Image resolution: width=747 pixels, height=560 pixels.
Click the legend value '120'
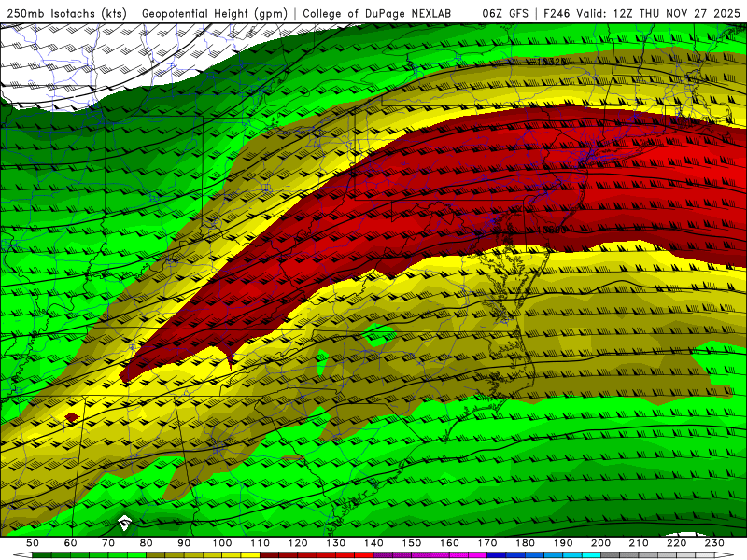coord(298,543)
